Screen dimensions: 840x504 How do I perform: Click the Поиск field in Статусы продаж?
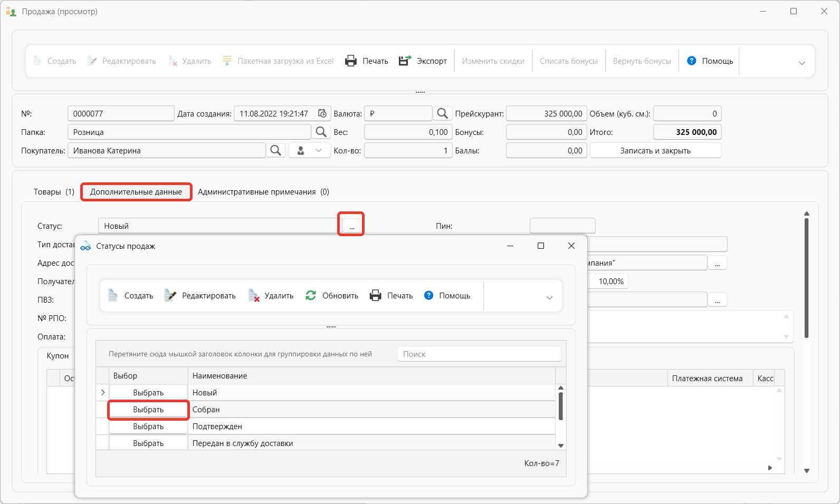[x=479, y=354]
